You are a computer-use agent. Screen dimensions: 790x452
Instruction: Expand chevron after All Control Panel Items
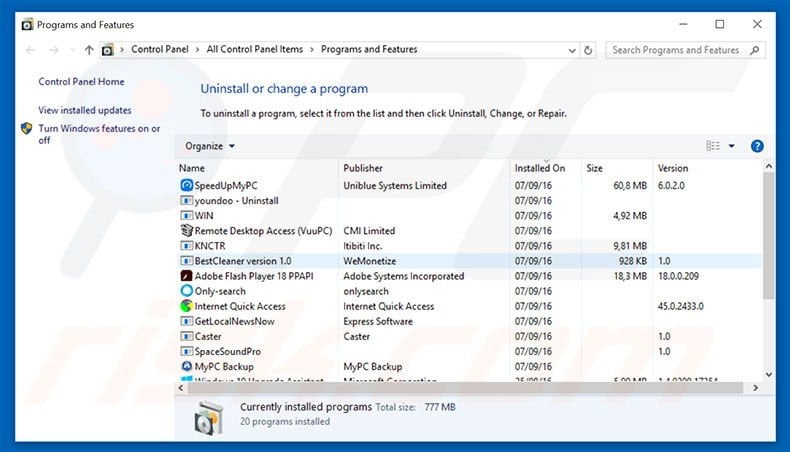tap(312, 49)
